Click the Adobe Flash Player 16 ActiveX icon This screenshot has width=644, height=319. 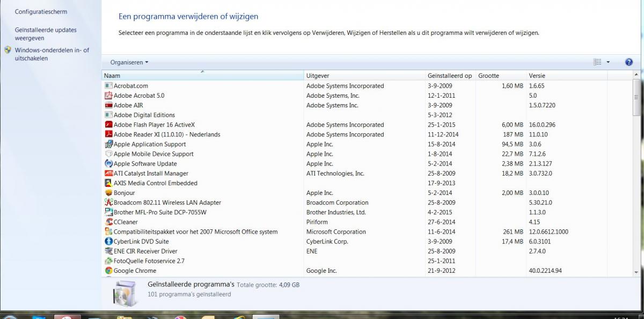[x=109, y=125]
